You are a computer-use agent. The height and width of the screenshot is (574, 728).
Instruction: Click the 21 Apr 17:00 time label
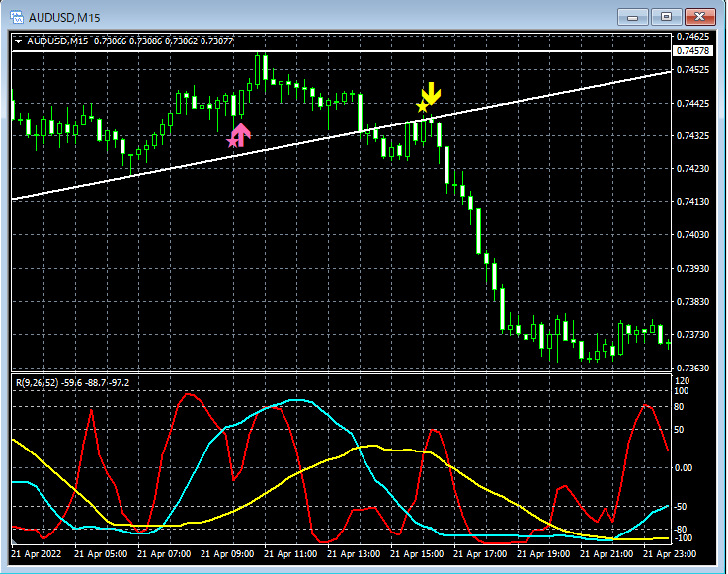(x=480, y=554)
